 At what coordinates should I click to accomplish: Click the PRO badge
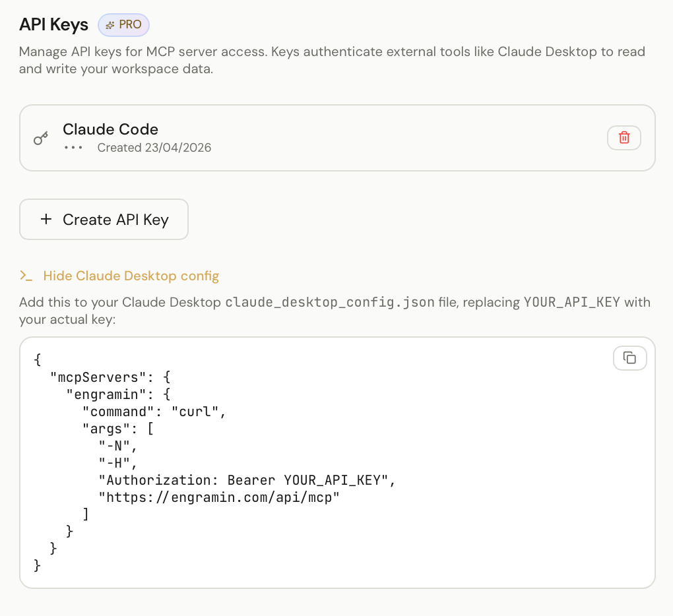pos(123,25)
